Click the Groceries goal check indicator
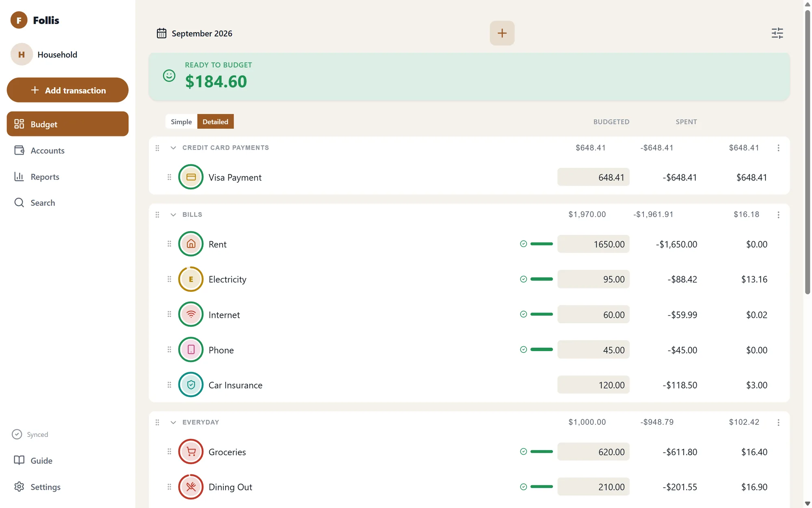The image size is (812, 508). pos(523,452)
